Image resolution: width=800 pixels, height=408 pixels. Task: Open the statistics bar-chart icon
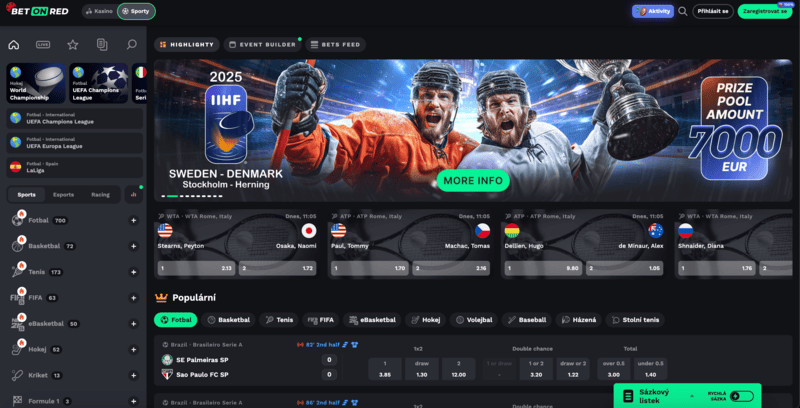(x=134, y=194)
